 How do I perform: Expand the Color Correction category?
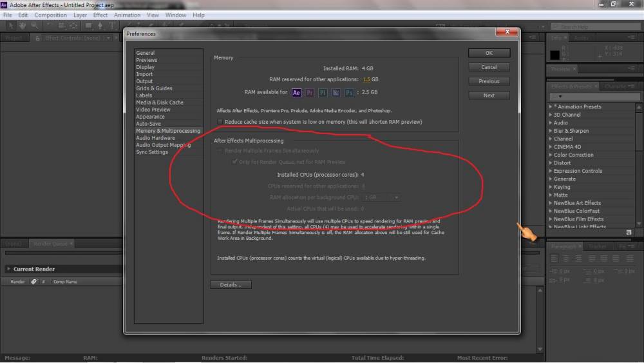tap(551, 155)
